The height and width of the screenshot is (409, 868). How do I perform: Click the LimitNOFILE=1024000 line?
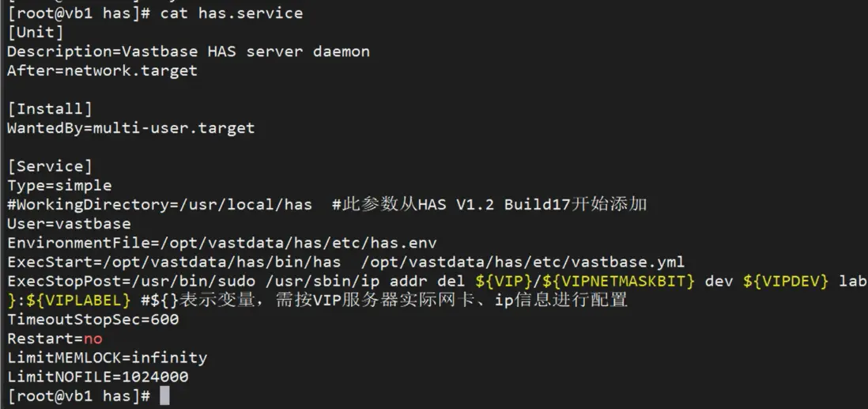coord(97,377)
